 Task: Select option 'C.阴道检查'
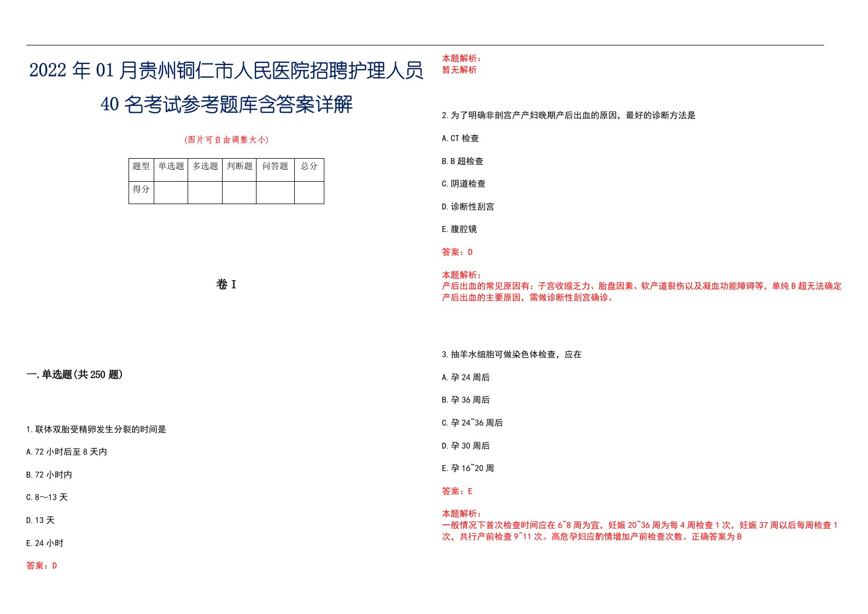pos(464,184)
